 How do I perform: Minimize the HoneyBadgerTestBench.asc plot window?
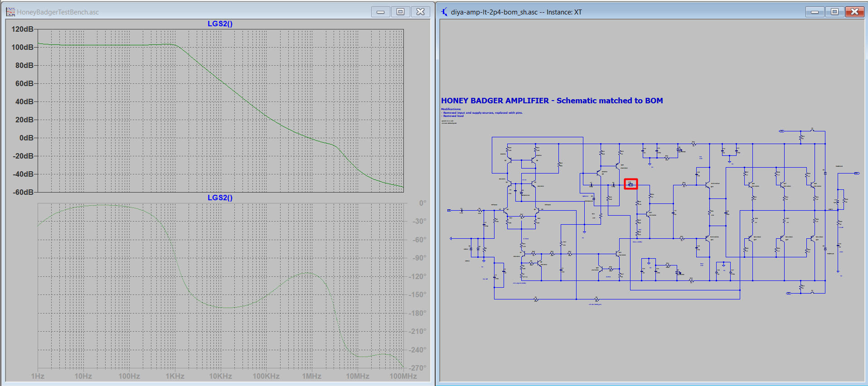coord(380,12)
